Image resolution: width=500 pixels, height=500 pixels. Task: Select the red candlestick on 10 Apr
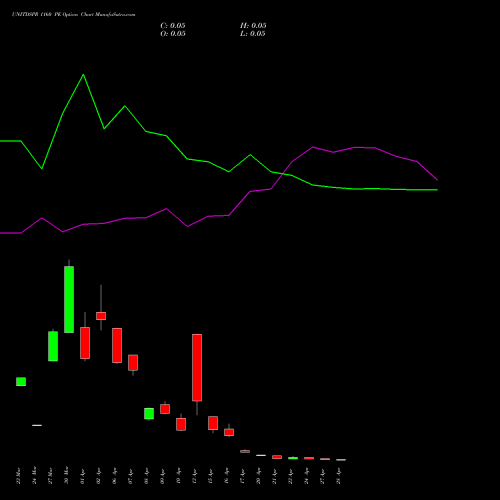click(181, 424)
